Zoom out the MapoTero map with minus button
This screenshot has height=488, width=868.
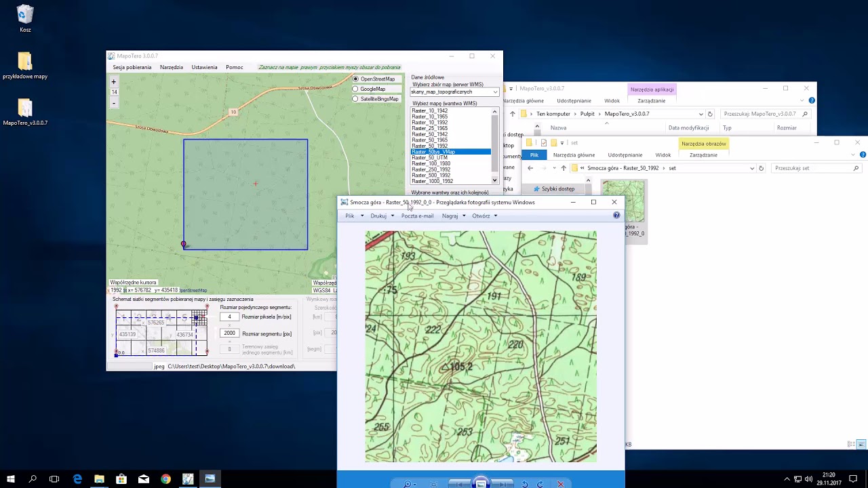[114, 103]
